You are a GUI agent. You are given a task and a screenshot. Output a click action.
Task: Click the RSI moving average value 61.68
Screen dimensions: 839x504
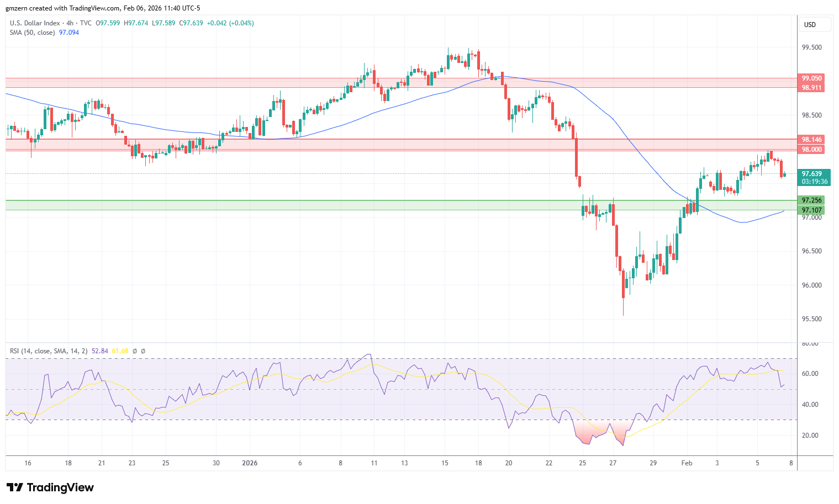click(120, 351)
